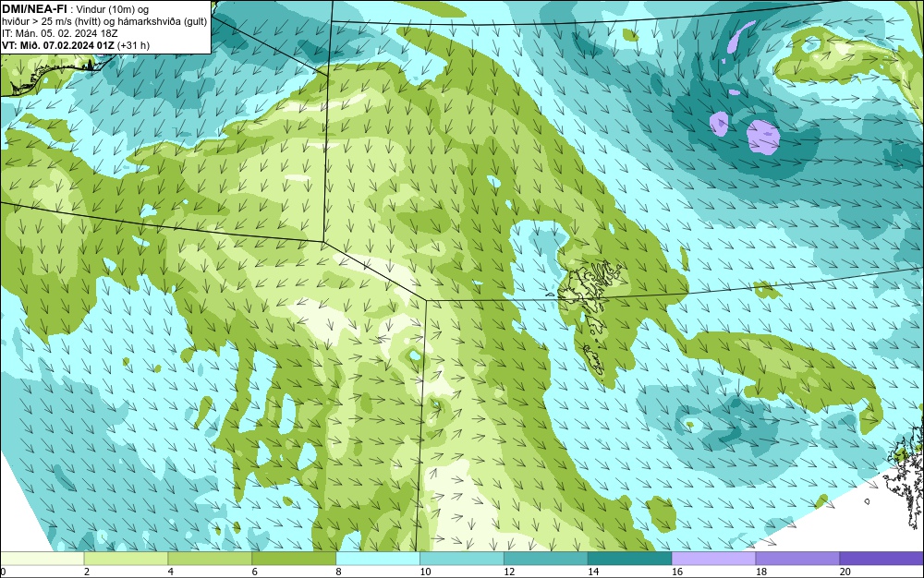924x578 pixels.
Task: Click the initial time line 'IT: Mán. 05. 02. 2024 18Z'
Action: [59, 33]
